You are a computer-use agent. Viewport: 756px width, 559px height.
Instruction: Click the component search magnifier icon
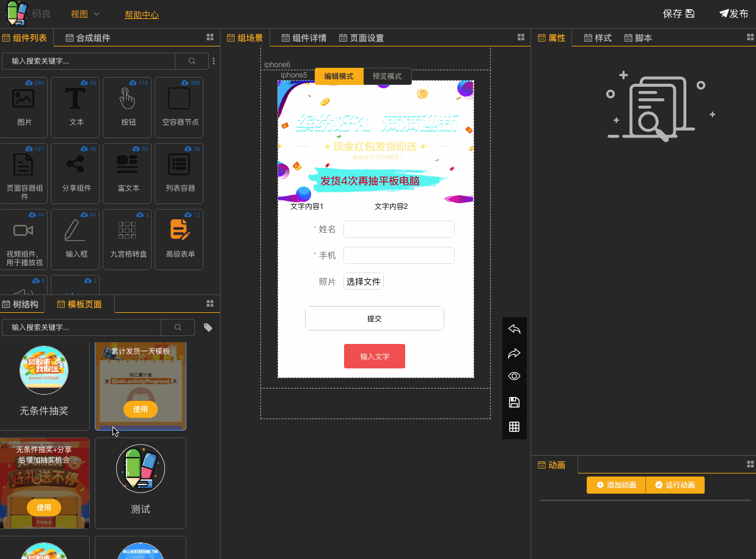[192, 61]
